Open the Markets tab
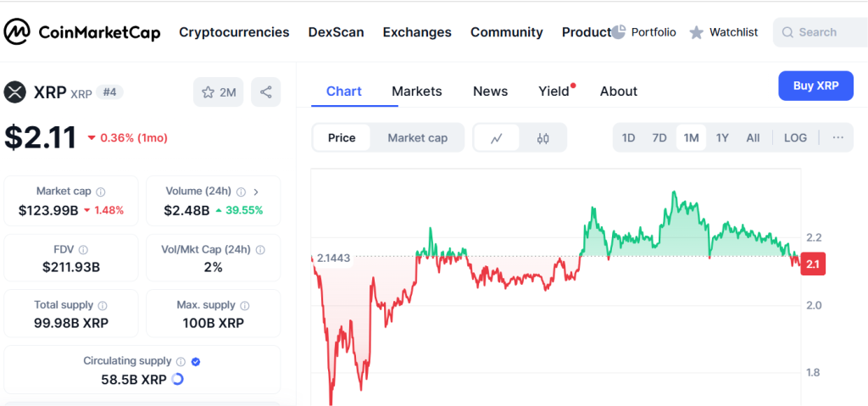The image size is (868, 406). click(417, 92)
